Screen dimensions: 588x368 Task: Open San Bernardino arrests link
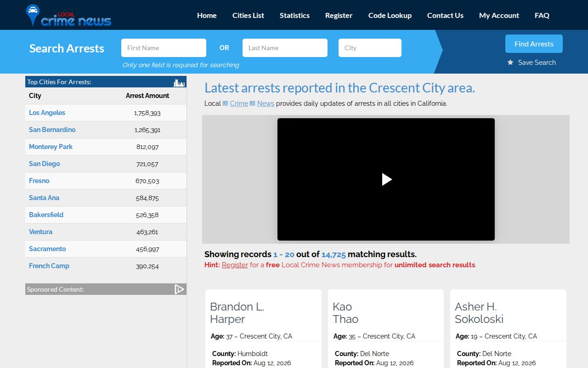[52, 130]
